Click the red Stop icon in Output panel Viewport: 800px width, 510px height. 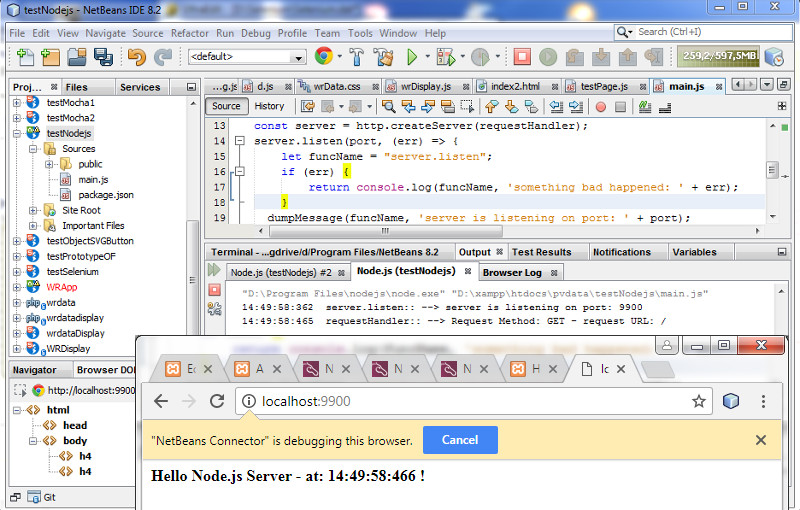(x=214, y=290)
